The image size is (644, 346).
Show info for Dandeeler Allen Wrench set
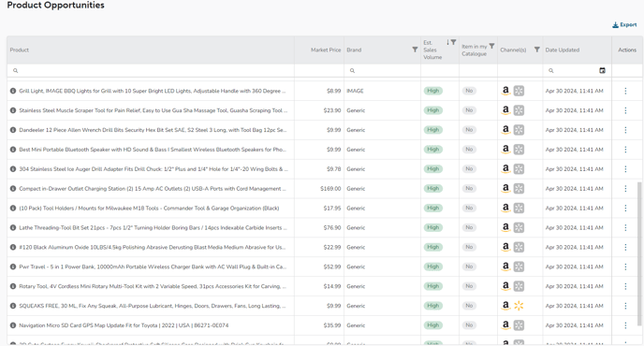(13, 130)
